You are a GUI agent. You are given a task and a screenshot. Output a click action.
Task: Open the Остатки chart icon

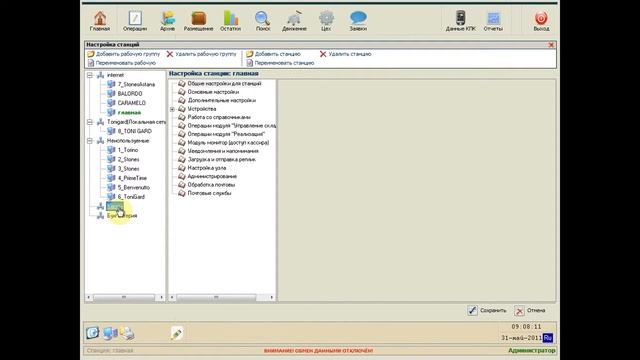[231, 21]
